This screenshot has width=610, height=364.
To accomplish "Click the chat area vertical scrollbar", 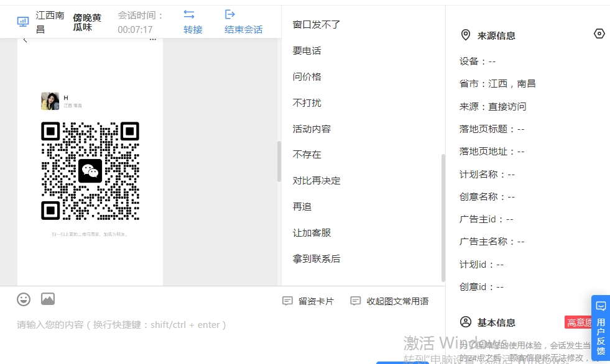I will (x=279, y=162).
